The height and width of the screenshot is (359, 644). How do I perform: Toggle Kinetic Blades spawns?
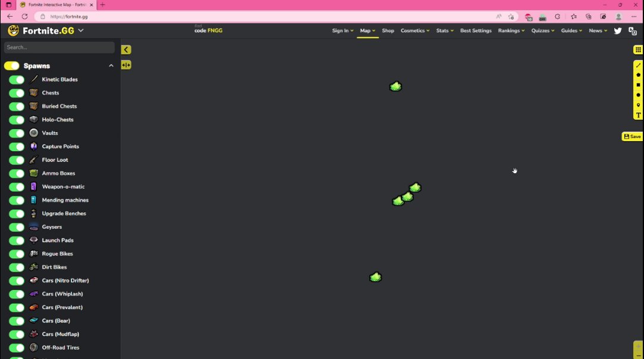click(17, 80)
